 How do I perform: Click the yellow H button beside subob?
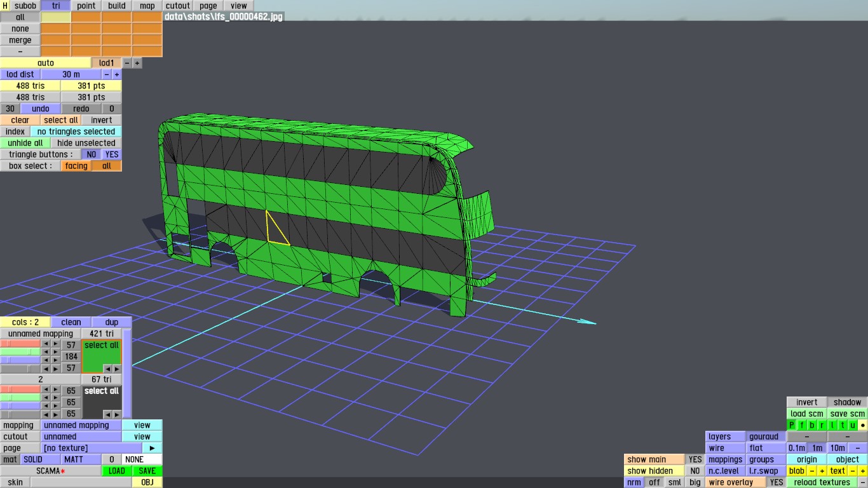pos(5,6)
